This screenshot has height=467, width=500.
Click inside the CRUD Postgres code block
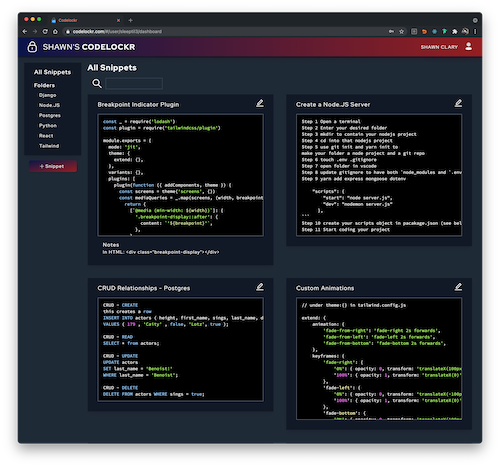180,349
